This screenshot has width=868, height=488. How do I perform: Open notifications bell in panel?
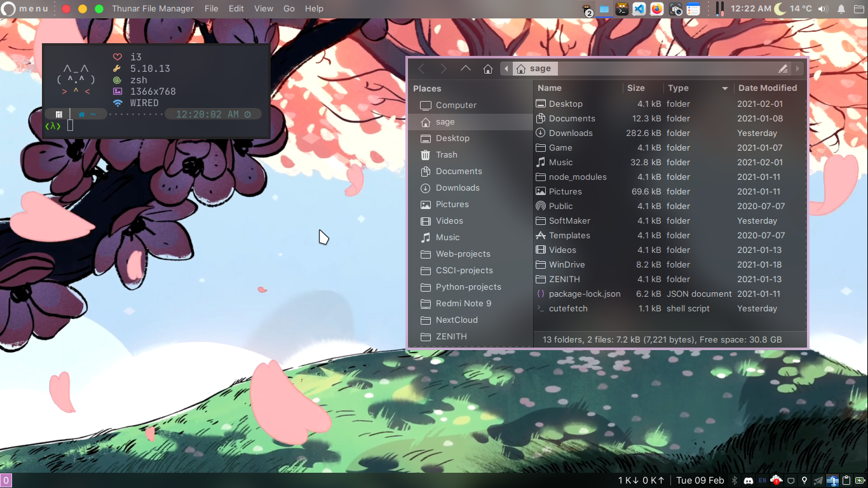coord(841,9)
